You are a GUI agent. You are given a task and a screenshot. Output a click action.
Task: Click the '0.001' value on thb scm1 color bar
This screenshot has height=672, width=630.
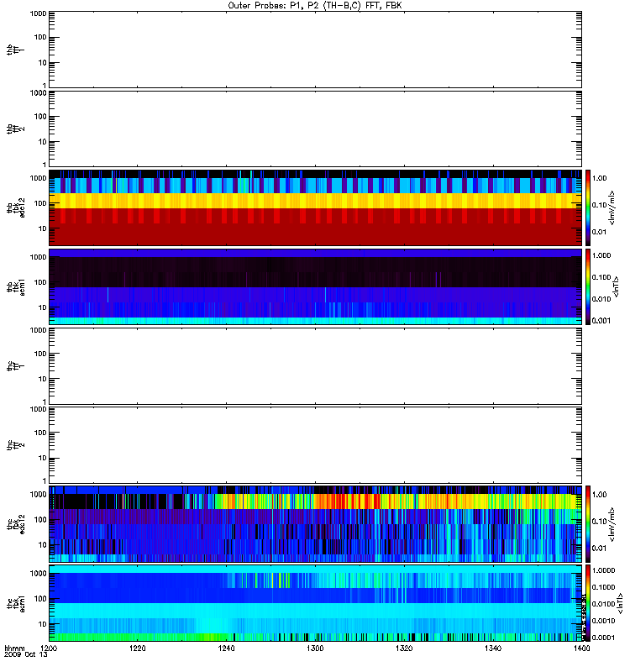[601, 321]
